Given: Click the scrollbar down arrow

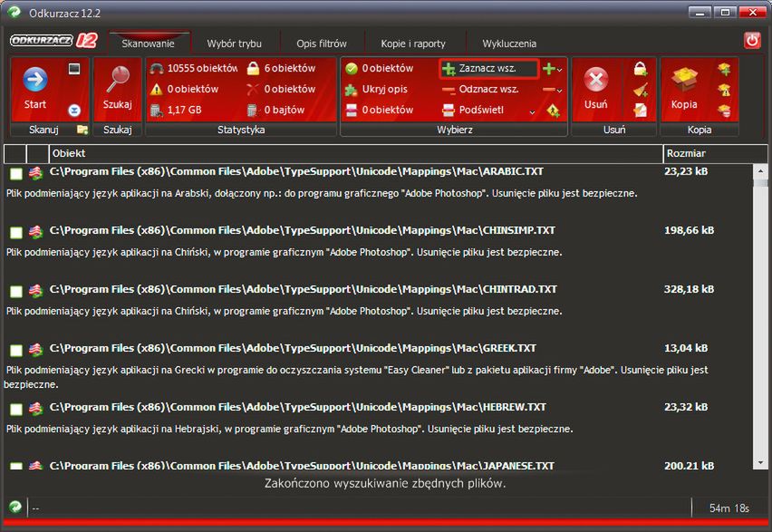Looking at the screenshot, I should 761,462.
